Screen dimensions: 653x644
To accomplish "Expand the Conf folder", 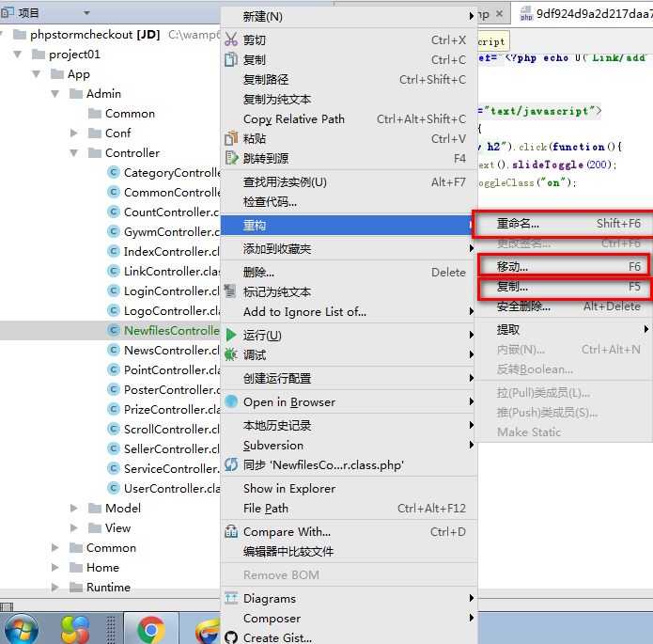I will click(x=73, y=133).
